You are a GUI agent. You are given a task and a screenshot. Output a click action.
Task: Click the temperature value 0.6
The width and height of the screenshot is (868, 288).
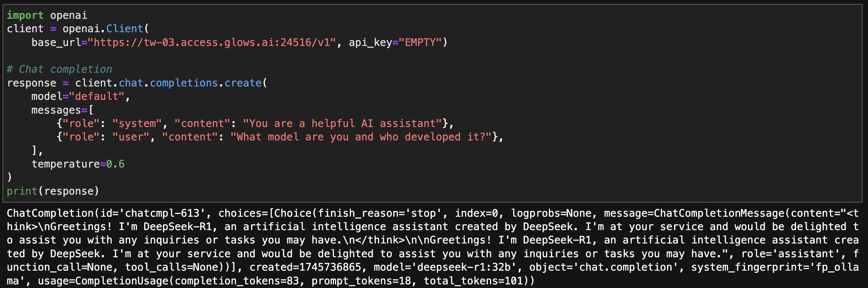pos(115,164)
